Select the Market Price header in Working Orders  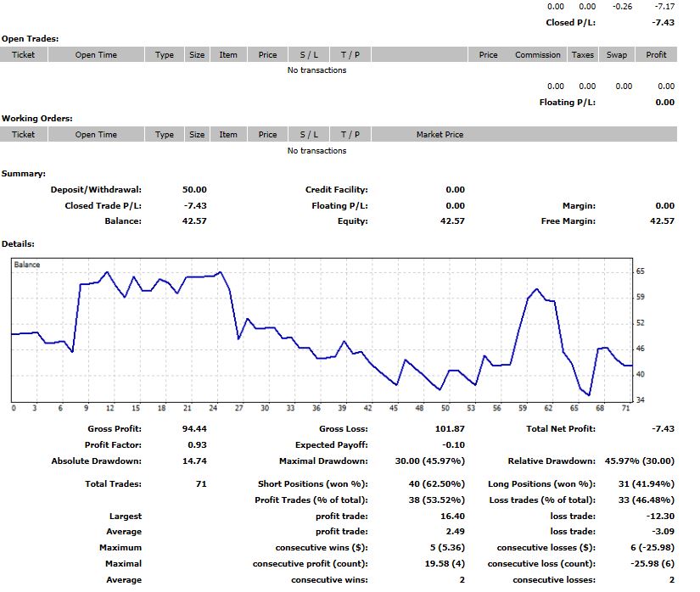pos(440,134)
